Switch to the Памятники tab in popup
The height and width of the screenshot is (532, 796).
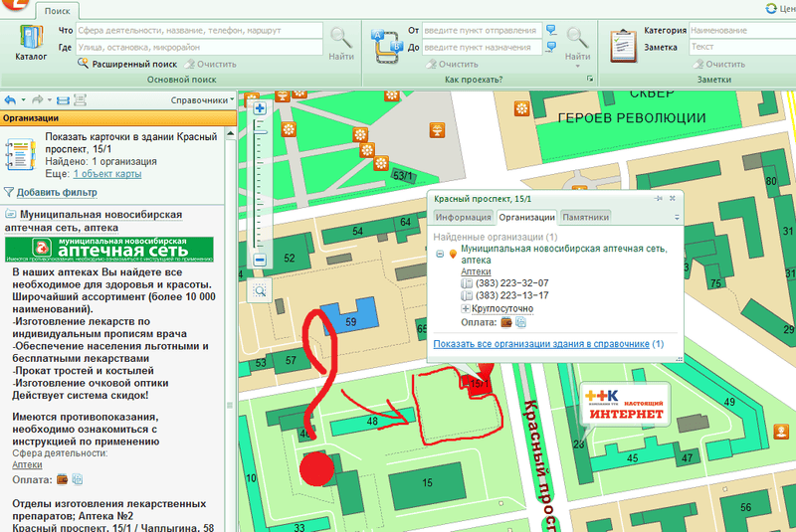click(585, 217)
